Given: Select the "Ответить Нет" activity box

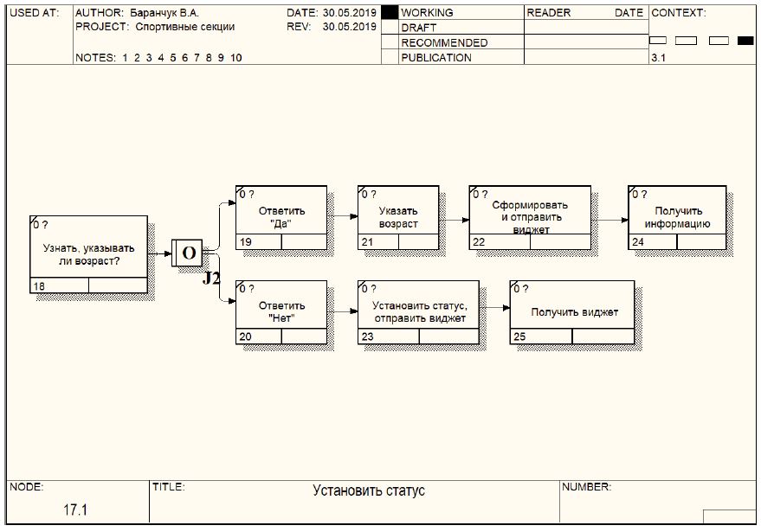Looking at the screenshot, I should click(x=281, y=311).
